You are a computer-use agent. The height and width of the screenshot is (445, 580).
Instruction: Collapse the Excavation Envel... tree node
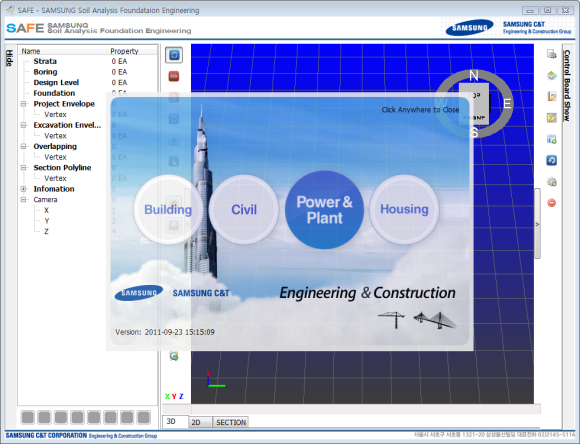click(x=24, y=125)
